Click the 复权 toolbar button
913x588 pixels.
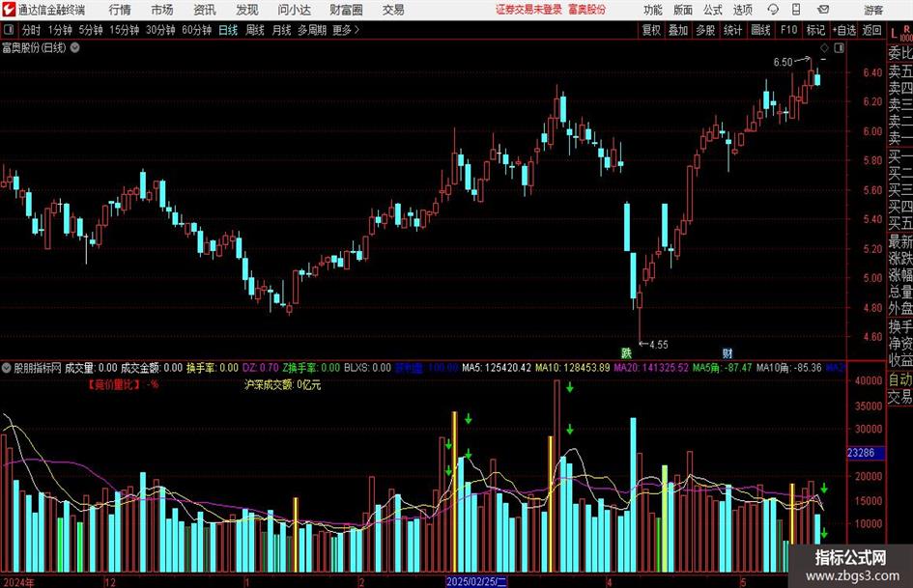click(x=651, y=30)
